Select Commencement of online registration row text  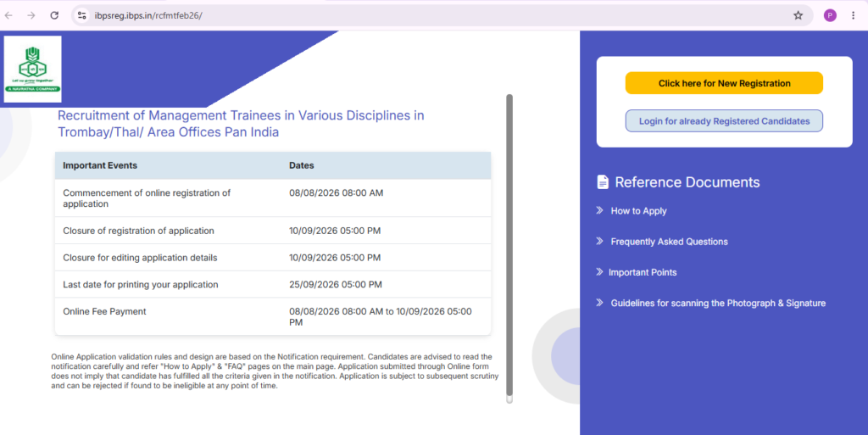(147, 198)
